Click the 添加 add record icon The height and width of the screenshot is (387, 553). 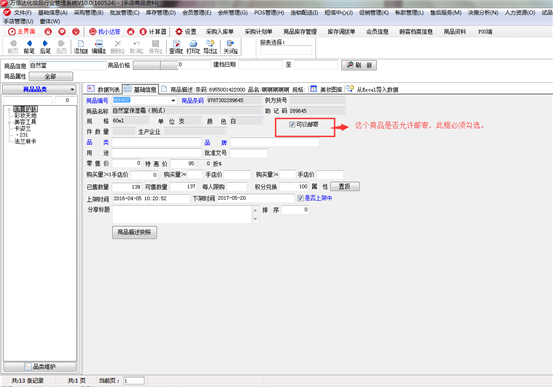(x=81, y=43)
